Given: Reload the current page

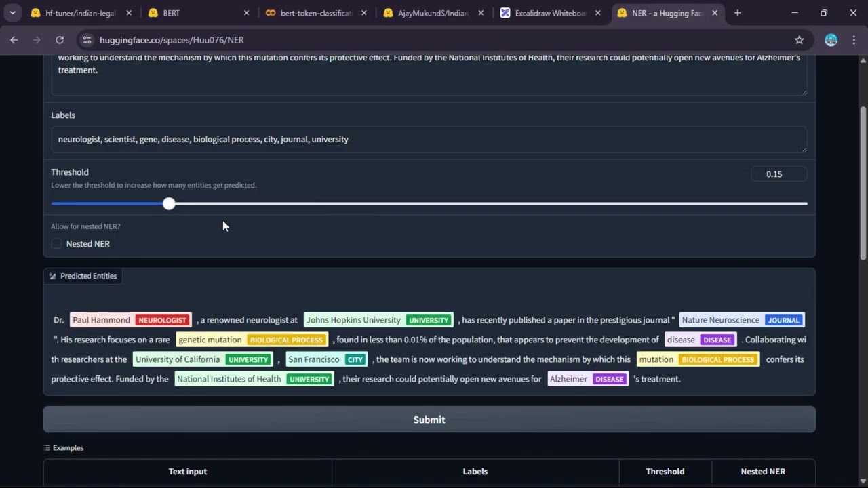Looking at the screenshot, I should click(x=60, y=40).
